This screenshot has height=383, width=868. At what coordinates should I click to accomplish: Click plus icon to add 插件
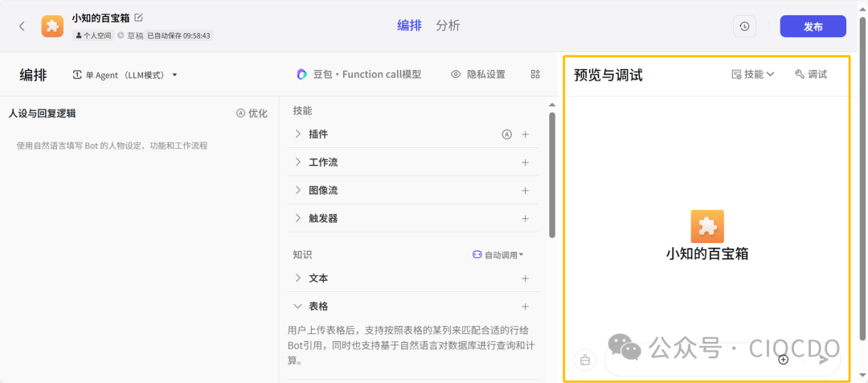click(x=525, y=134)
